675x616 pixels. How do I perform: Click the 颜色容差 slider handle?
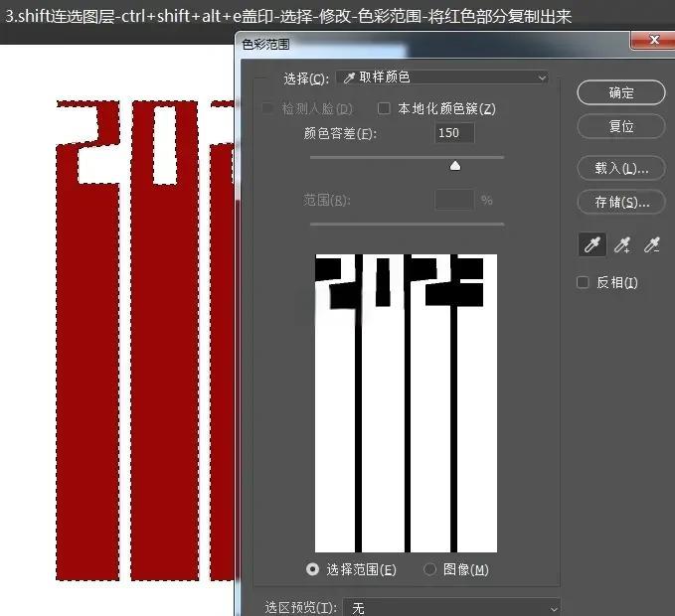click(x=455, y=166)
